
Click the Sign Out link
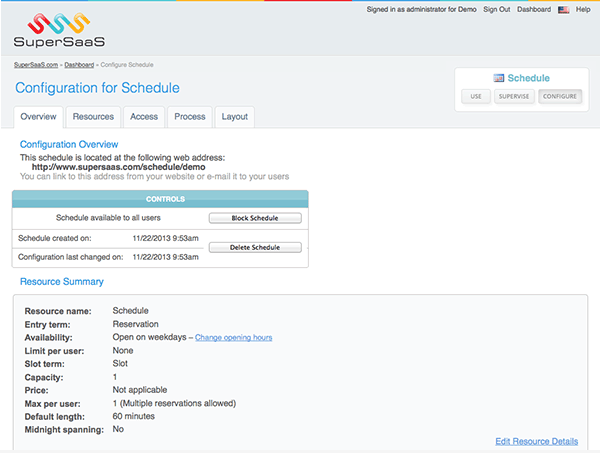click(496, 9)
